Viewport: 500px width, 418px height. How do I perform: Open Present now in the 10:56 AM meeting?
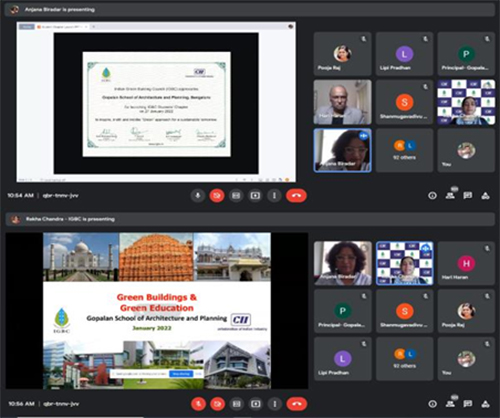pyautogui.click(x=256, y=404)
